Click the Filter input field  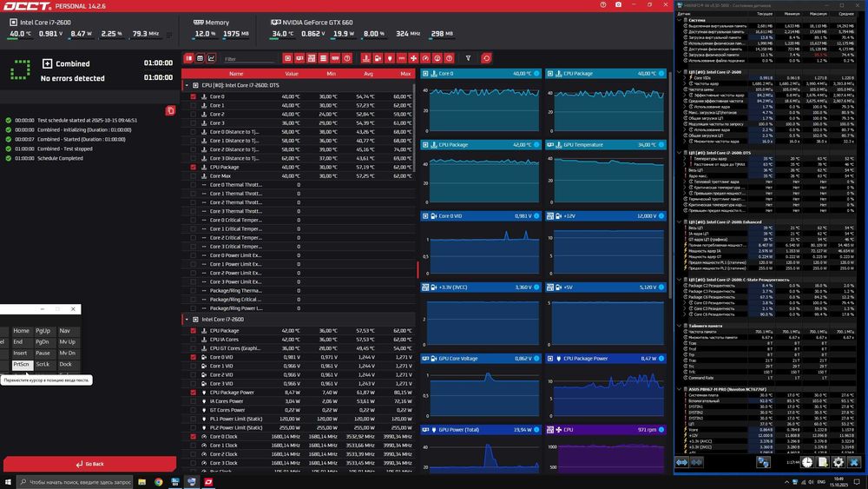[x=249, y=59]
